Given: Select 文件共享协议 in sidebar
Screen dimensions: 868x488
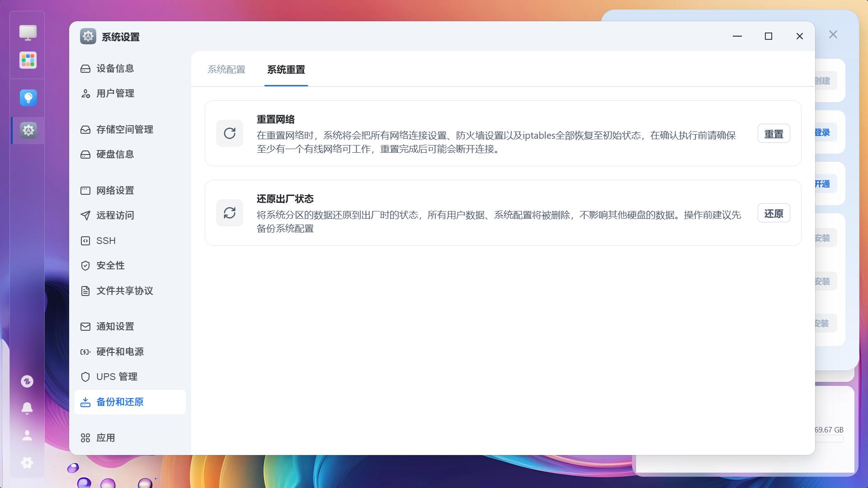Looking at the screenshot, I should pyautogui.click(x=124, y=291).
